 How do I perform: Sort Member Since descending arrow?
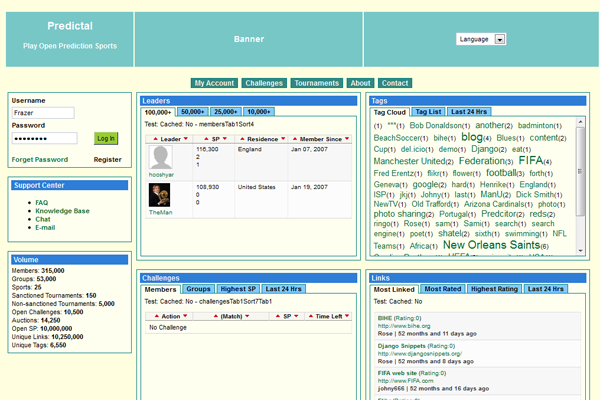tap(347, 139)
